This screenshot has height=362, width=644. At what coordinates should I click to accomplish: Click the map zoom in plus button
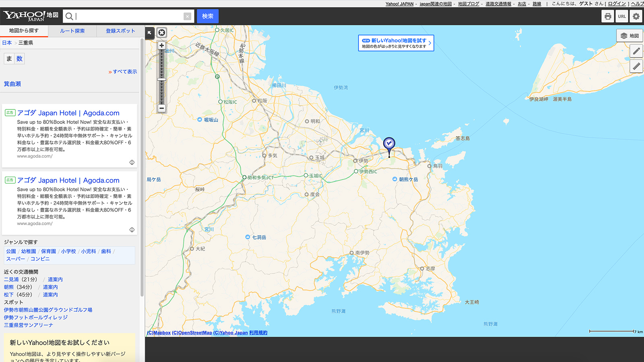(161, 45)
